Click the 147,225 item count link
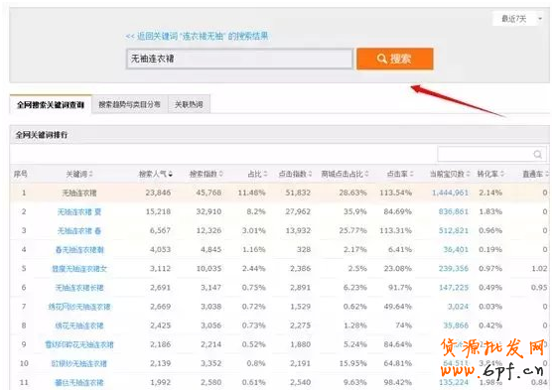The width and height of the screenshot is (554, 392). [x=454, y=288]
